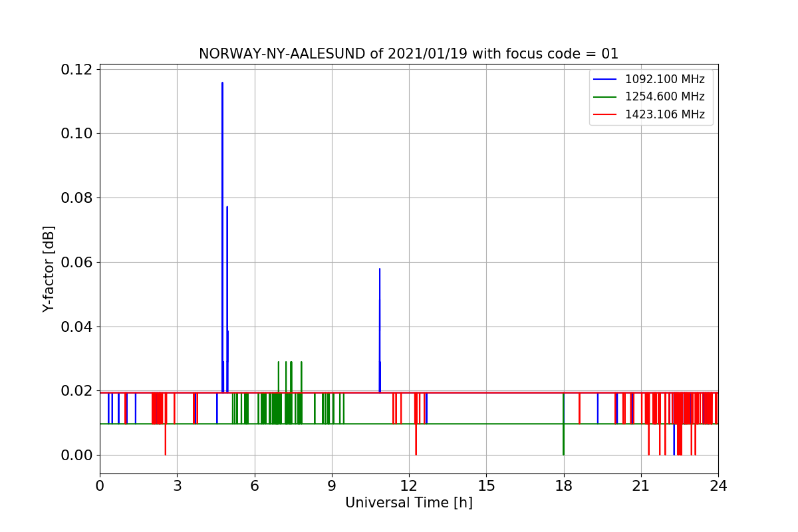Click the 24 x-axis tick label

click(x=718, y=485)
